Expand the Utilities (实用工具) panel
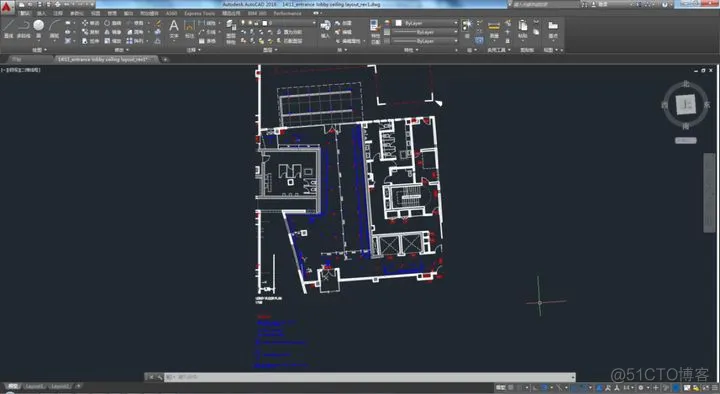 click(x=499, y=50)
